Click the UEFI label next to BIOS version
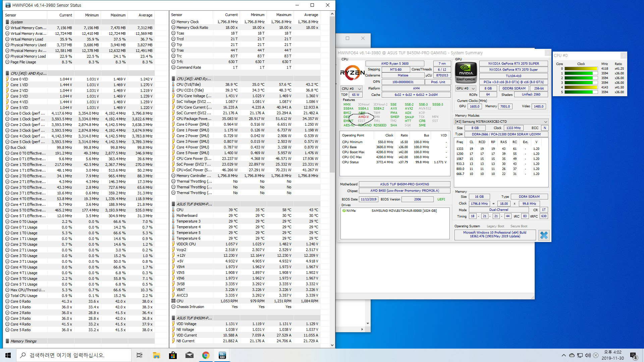The image size is (644, 362). 441,199
